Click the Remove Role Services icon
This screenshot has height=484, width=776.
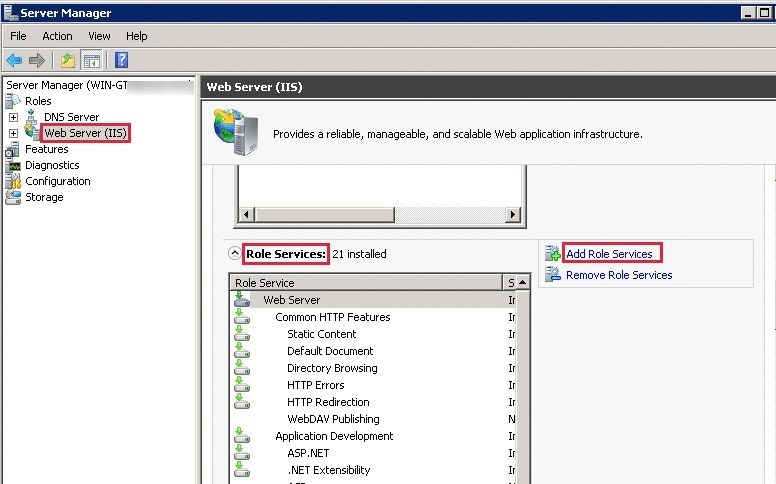pyautogui.click(x=552, y=274)
